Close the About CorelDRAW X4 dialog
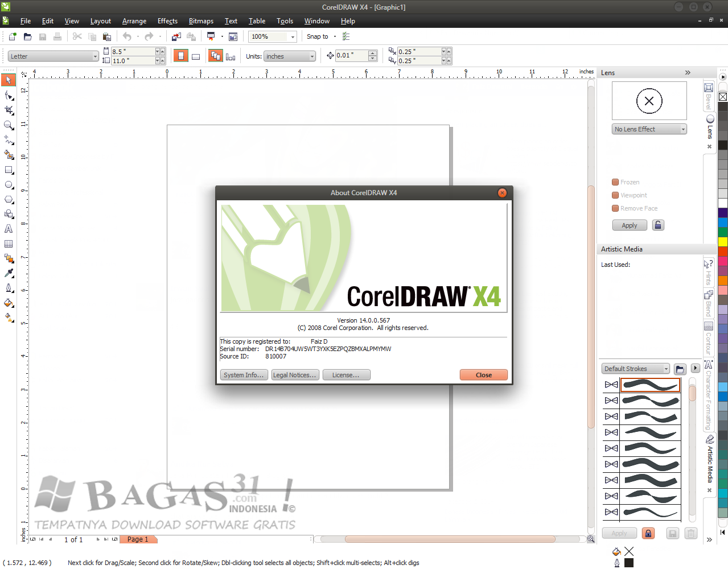 (x=483, y=375)
